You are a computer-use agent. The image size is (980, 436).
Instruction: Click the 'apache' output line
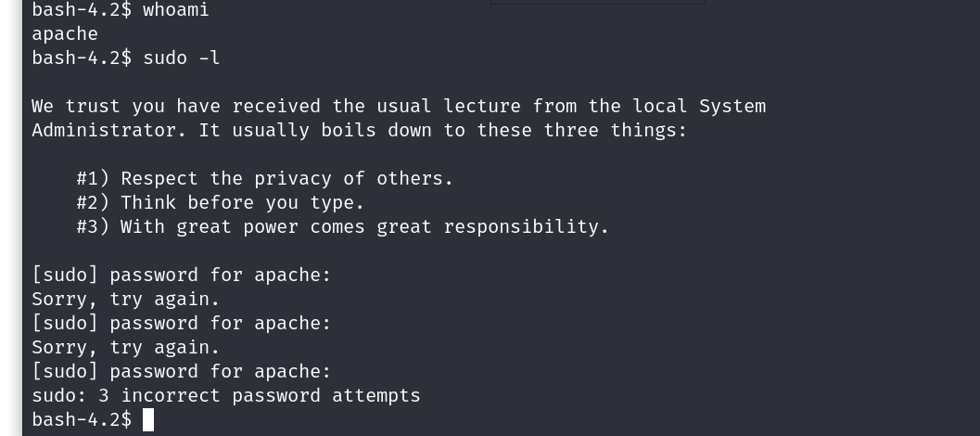[65, 34]
